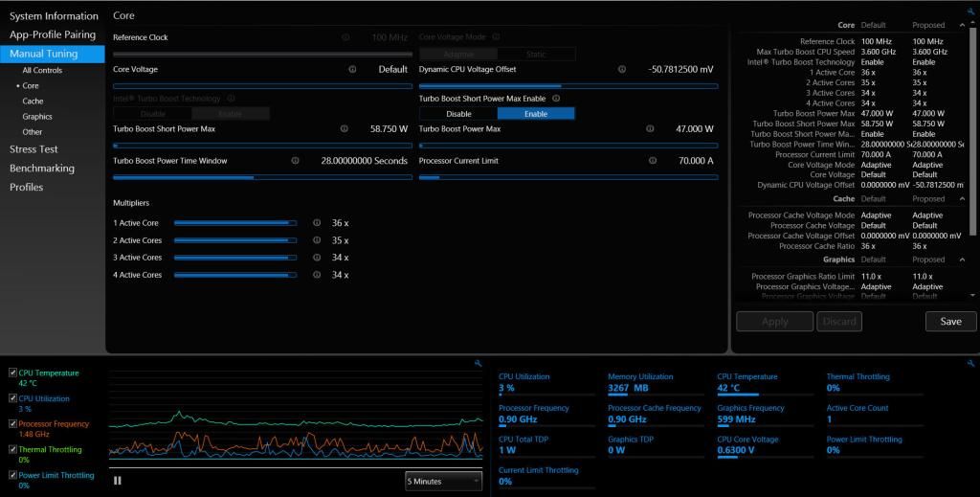980x497 pixels.
Task: Click the summary panel scroll-down arrow
Action: coord(972,295)
